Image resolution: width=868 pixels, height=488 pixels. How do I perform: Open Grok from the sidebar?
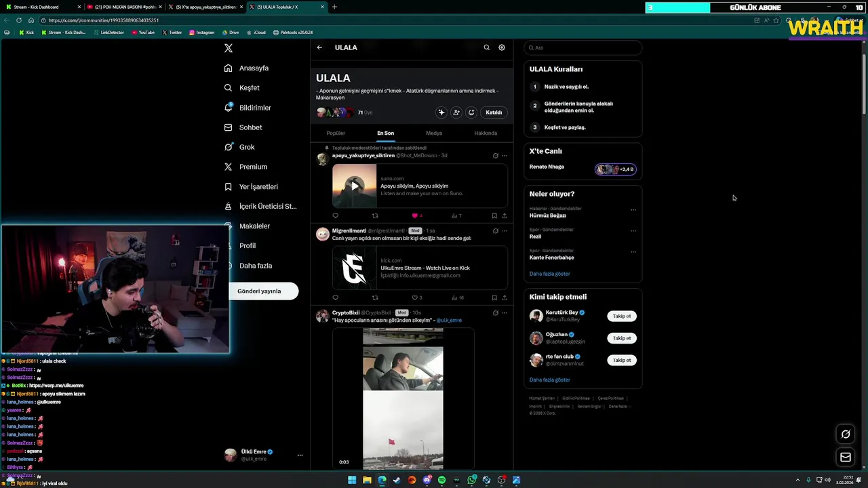(239, 147)
